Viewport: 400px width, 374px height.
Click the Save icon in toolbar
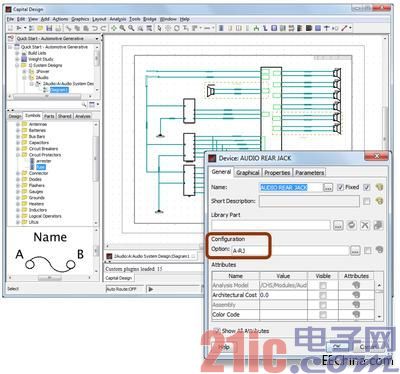(49, 28)
